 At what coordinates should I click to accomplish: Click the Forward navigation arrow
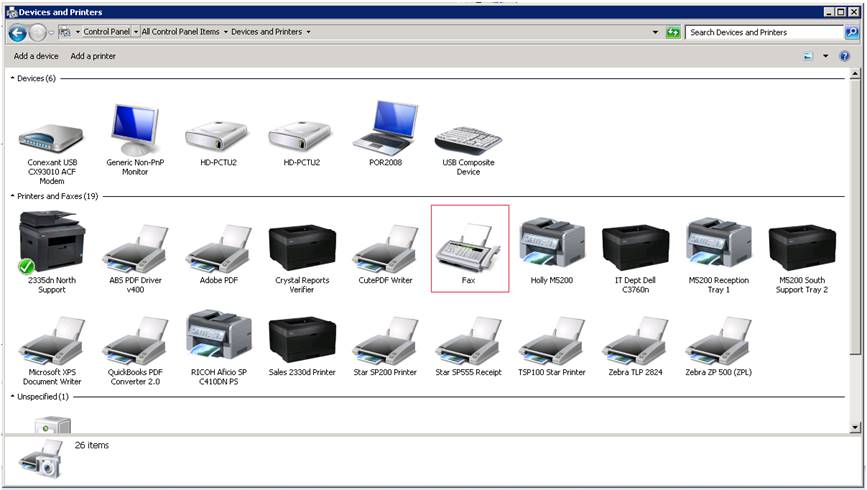(x=37, y=33)
